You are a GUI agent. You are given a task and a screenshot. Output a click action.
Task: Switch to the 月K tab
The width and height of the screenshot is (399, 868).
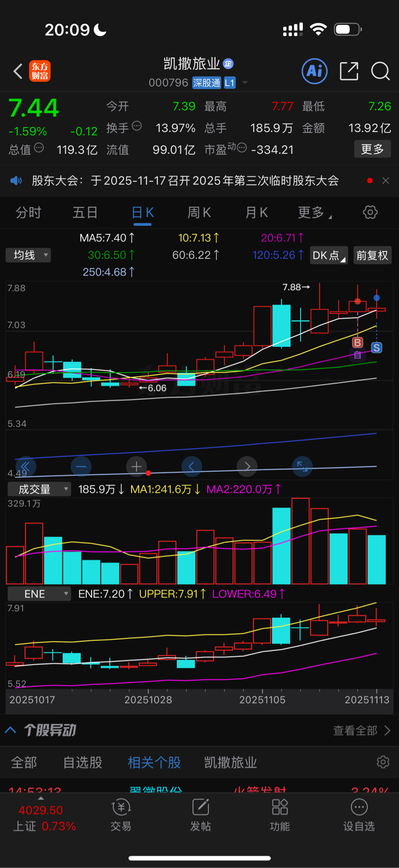tap(257, 213)
